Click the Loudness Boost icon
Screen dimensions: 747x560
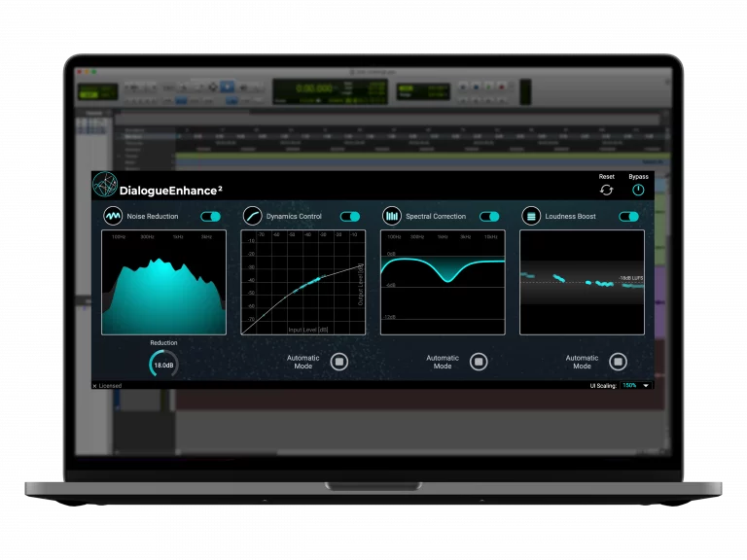(531, 216)
